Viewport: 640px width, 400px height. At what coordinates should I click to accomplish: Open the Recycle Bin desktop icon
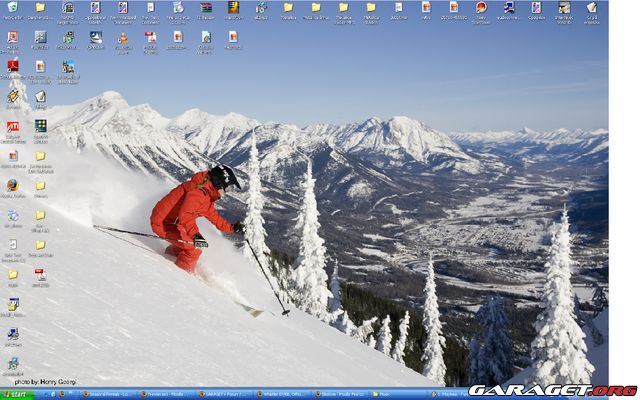pyautogui.click(x=12, y=8)
